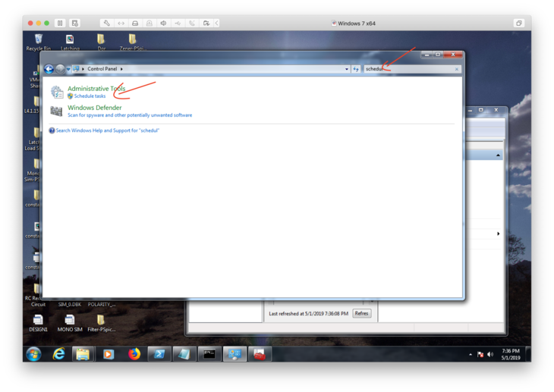Open the Action Center flag icon
This screenshot has width=554, height=392.
480,354
